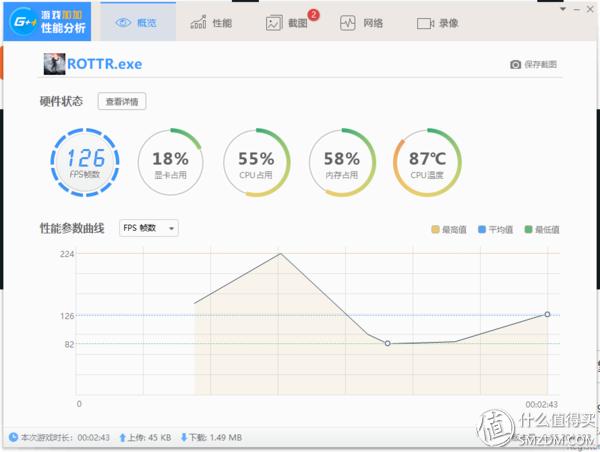Click the ROTTR.exe game thumbnail
This screenshot has width=600, height=452.
(x=54, y=64)
